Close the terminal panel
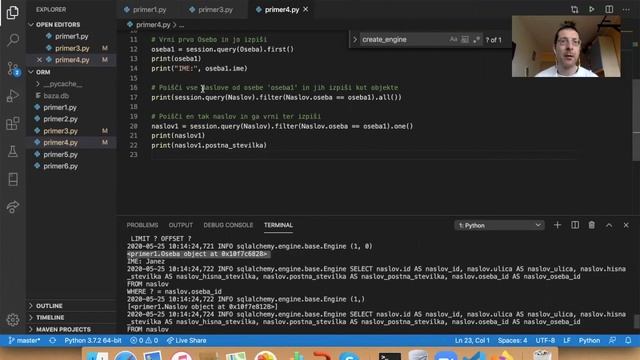The height and width of the screenshot is (360, 640). point(626,225)
